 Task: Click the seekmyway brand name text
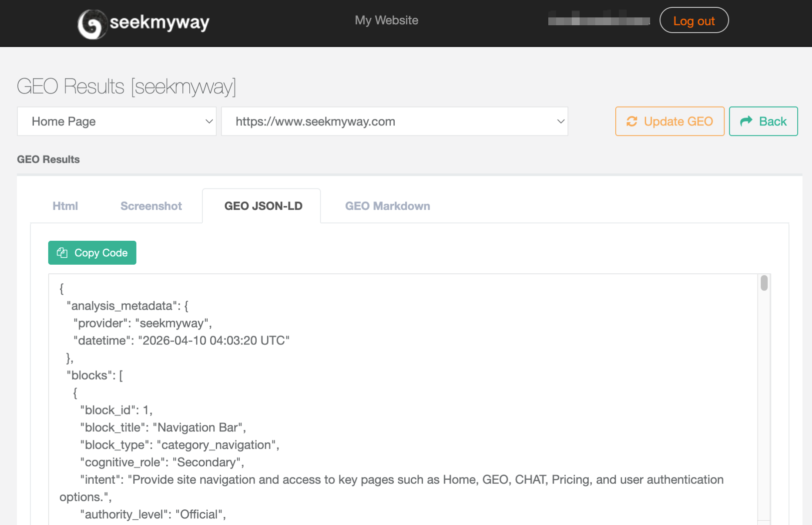[160, 22]
